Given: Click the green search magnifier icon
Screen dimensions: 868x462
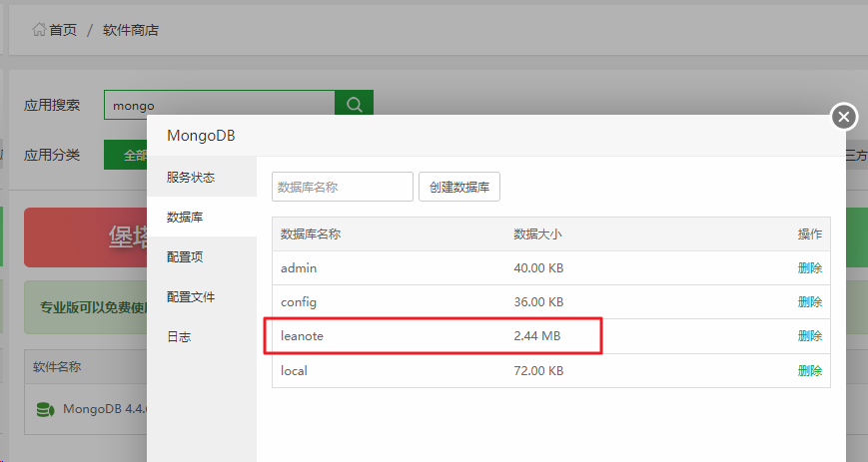Looking at the screenshot, I should (x=355, y=103).
